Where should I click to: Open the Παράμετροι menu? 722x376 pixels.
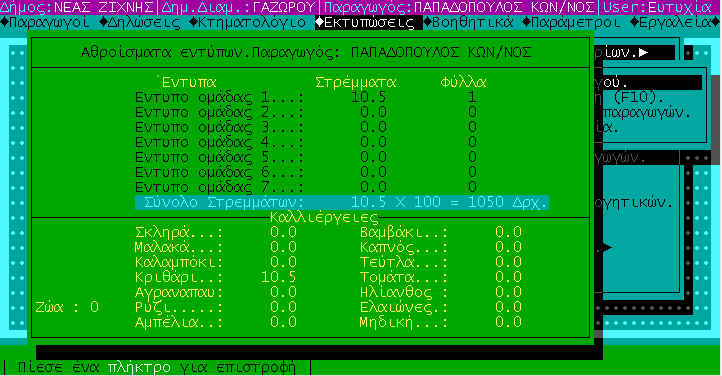[x=571, y=23]
